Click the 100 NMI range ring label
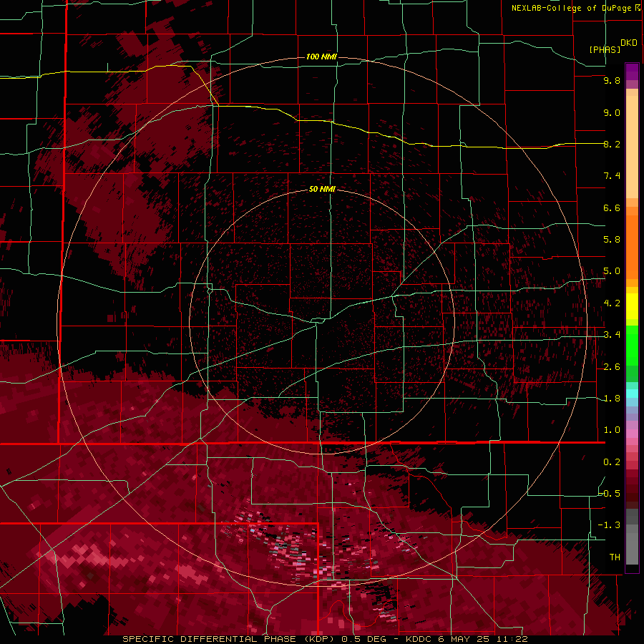 321,57
